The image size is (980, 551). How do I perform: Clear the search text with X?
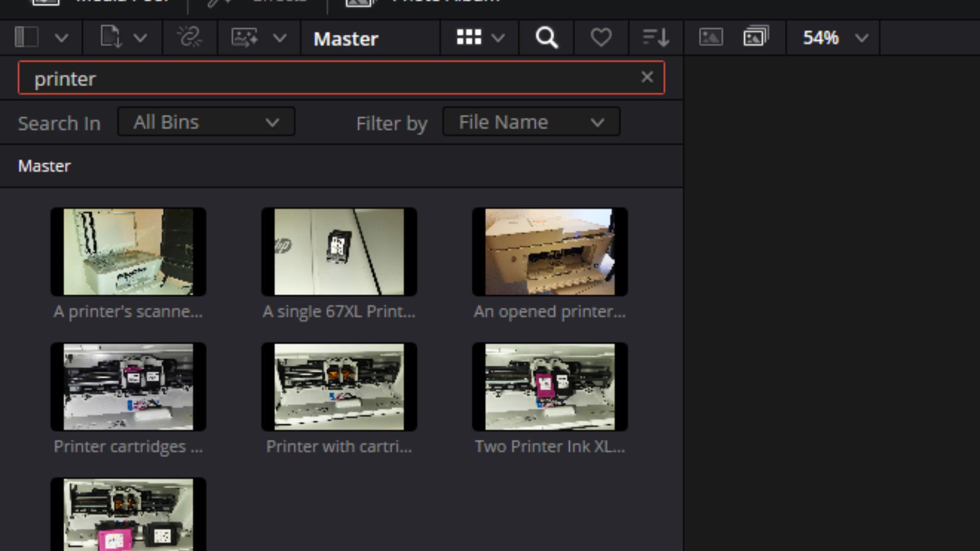point(647,77)
